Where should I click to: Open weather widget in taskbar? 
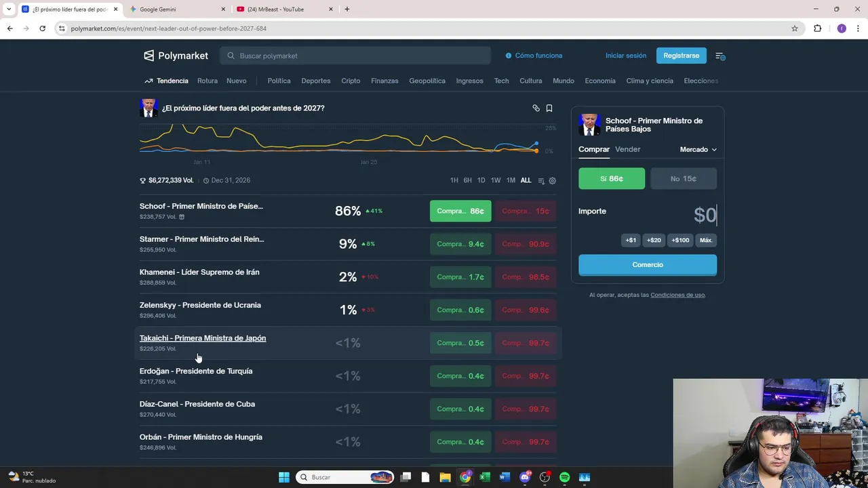coord(31,477)
